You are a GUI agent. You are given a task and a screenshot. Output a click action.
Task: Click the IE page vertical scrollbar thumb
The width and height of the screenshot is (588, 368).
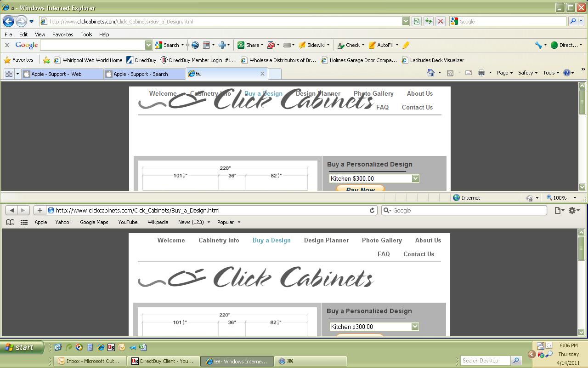[582, 103]
